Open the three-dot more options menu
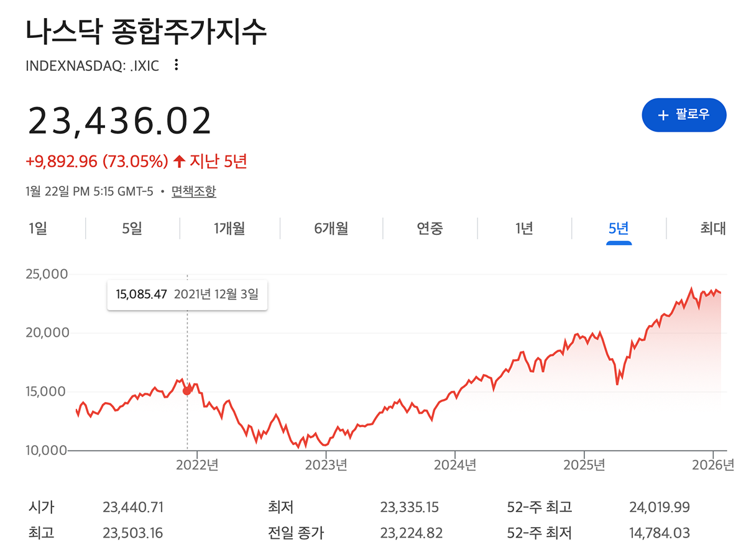The width and height of the screenshot is (746, 560). (177, 65)
